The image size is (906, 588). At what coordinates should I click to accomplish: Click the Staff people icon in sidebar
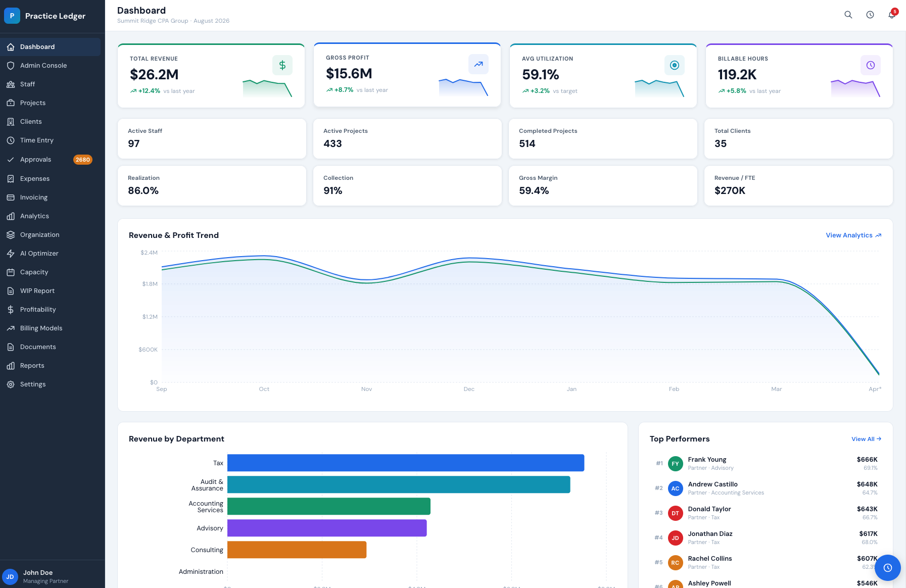[11, 84]
